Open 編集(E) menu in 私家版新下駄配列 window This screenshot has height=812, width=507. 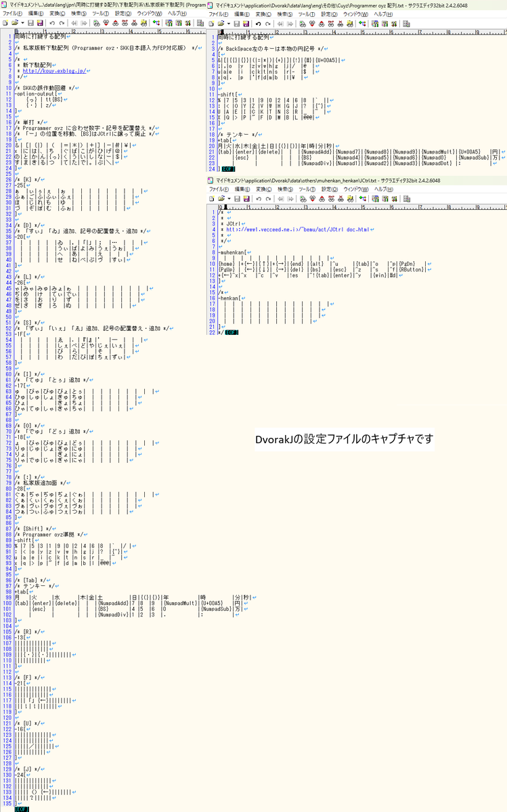(x=36, y=13)
